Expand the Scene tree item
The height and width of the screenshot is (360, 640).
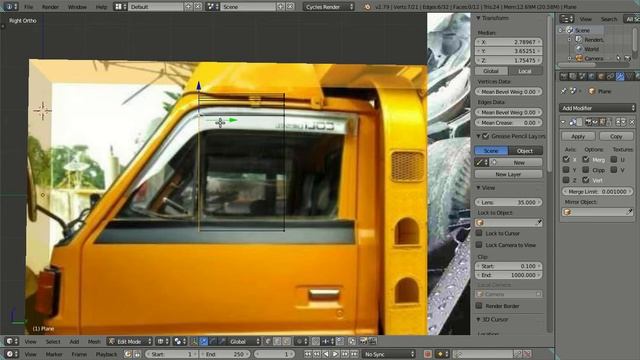click(561, 30)
